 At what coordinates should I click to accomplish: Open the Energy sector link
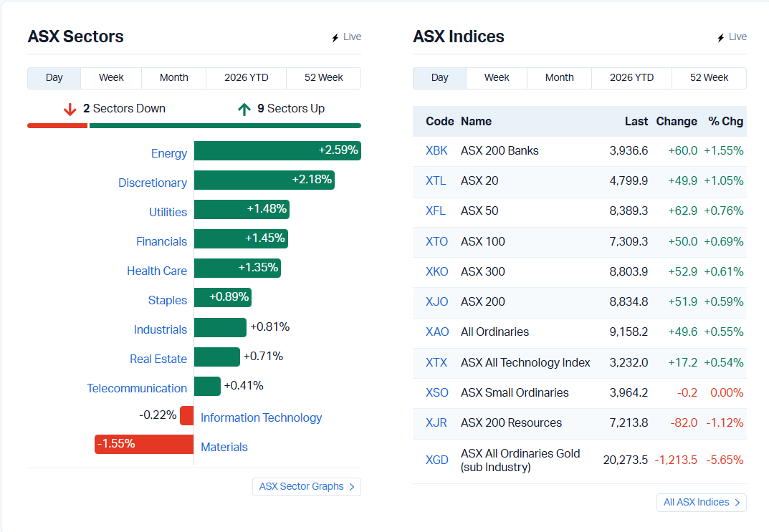coord(168,153)
